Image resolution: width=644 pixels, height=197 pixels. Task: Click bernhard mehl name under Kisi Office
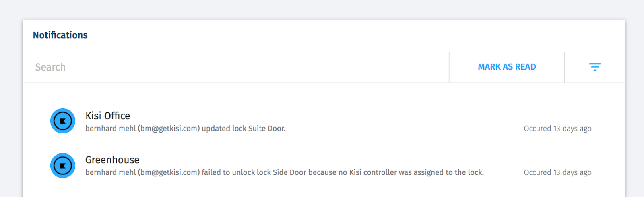click(111, 129)
